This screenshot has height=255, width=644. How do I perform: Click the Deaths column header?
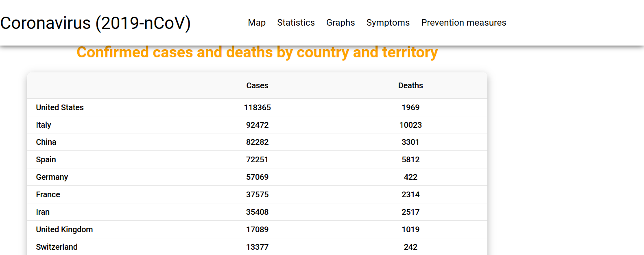click(x=410, y=86)
